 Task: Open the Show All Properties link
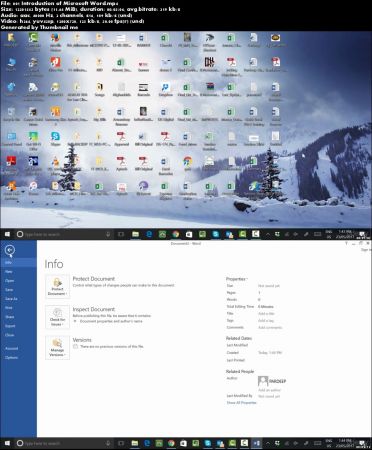241,403
